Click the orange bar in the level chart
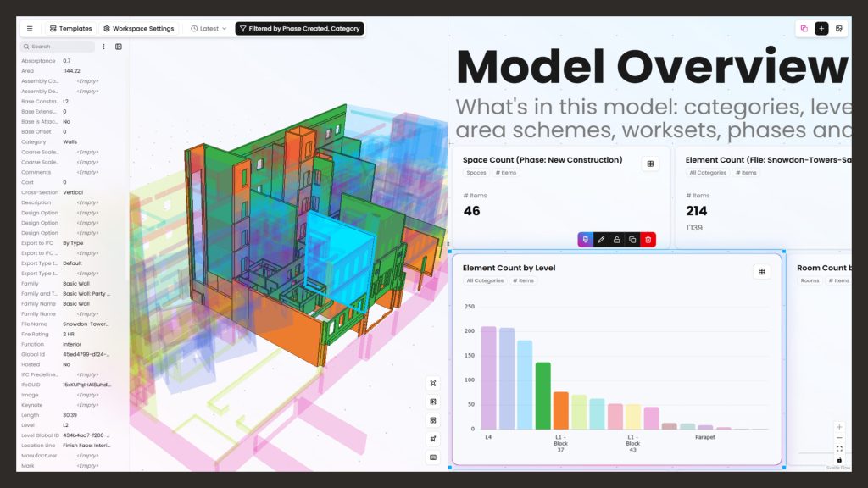This screenshot has height=488, width=868. 561,411
